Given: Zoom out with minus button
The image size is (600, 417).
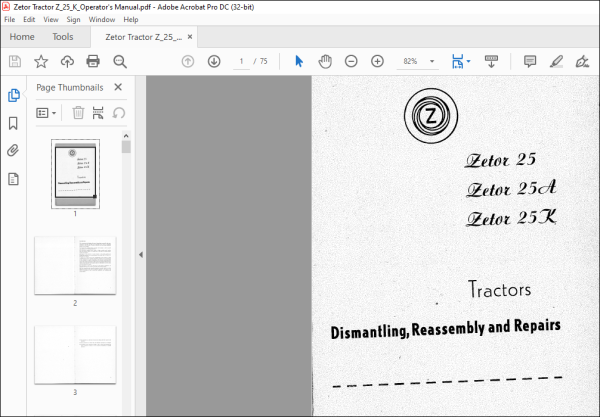Looking at the screenshot, I should click(x=351, y=61).
